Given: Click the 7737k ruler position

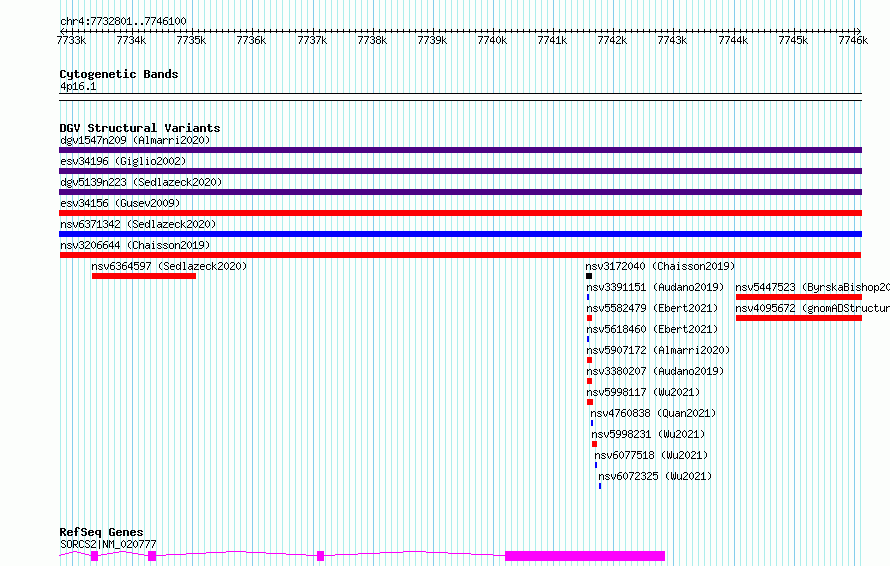Looking at the screenshot, I should pyautogui.click(x=312, y=40).
